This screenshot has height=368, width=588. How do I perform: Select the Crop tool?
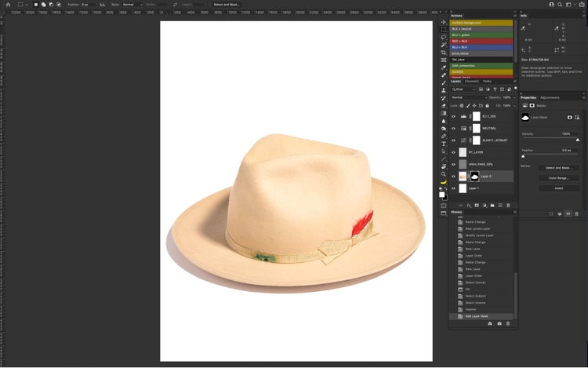[444, 52]
